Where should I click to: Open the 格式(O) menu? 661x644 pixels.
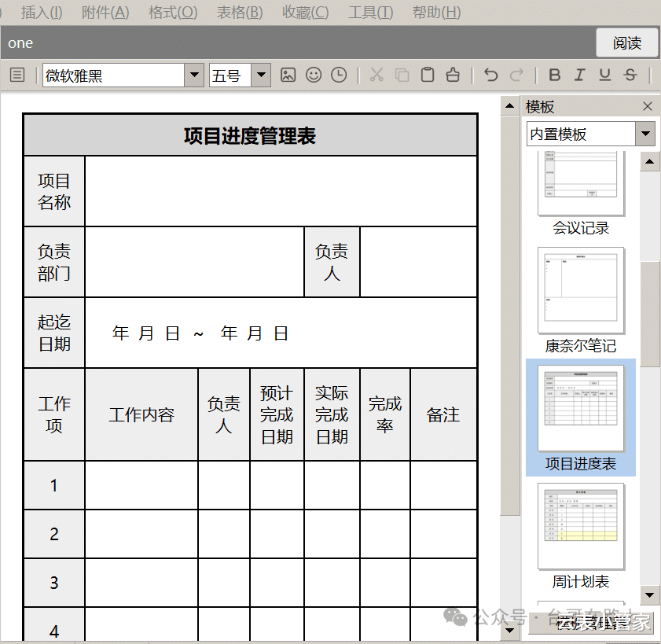[x=173, y=13]
